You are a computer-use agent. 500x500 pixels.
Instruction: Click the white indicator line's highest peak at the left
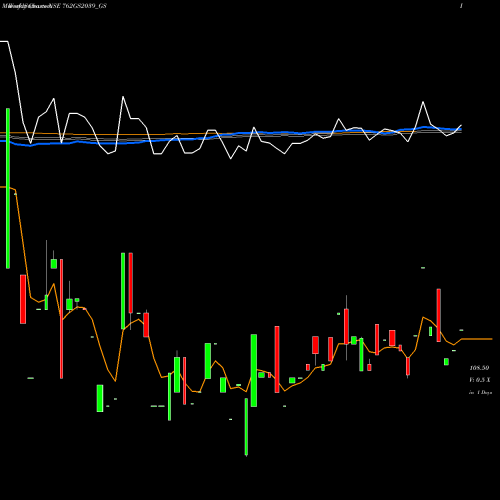pyautogui.click(x=4, y=41)
